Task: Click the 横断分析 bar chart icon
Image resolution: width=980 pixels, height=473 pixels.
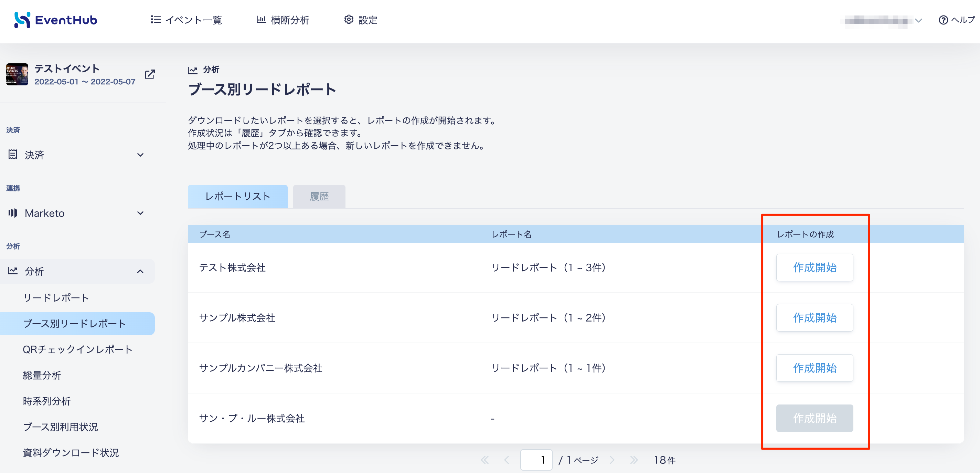Action: coord(261,19)
